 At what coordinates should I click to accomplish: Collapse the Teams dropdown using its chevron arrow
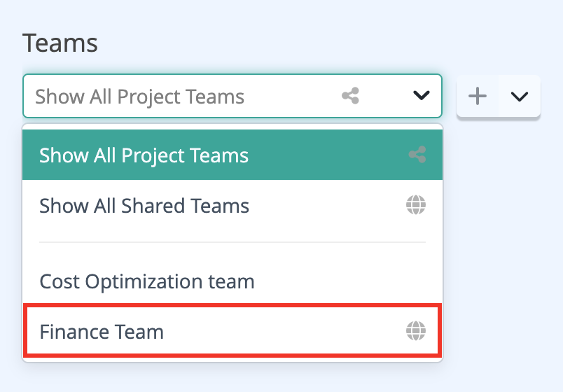coord(421,95)
